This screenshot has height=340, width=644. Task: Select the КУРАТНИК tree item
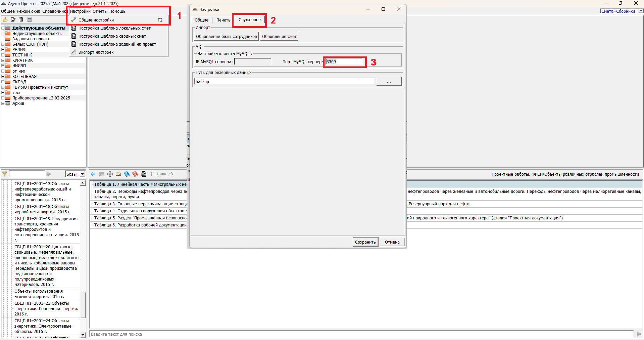22,60
